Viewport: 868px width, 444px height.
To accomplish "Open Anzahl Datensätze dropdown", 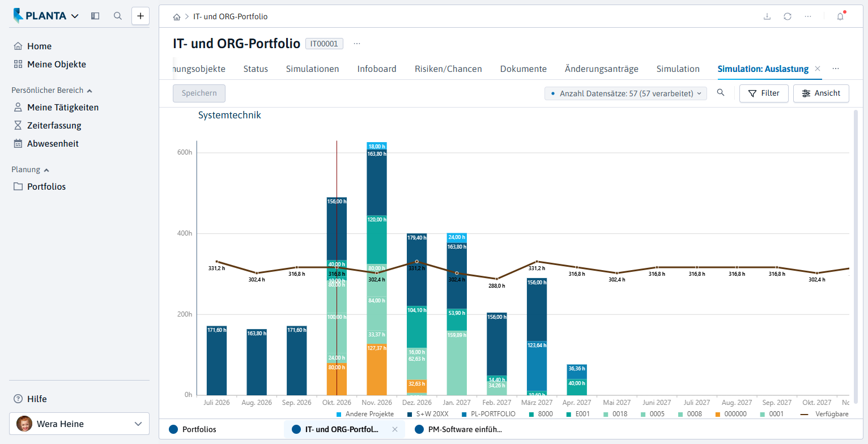I will pyautogui.click(x=626, y=93).
